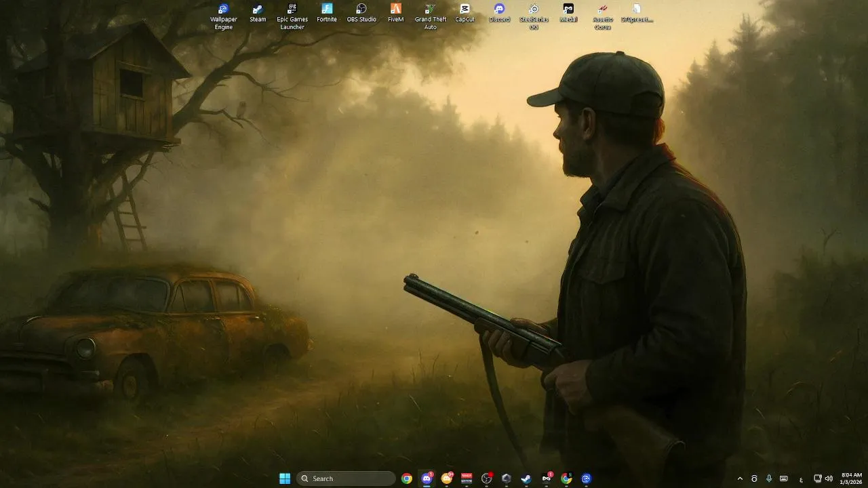Viewport: 868px width, 488px height.
Task: Click the gray hexagon app in the taskbar
Action: pyautogui.click(x=507, y=479)
